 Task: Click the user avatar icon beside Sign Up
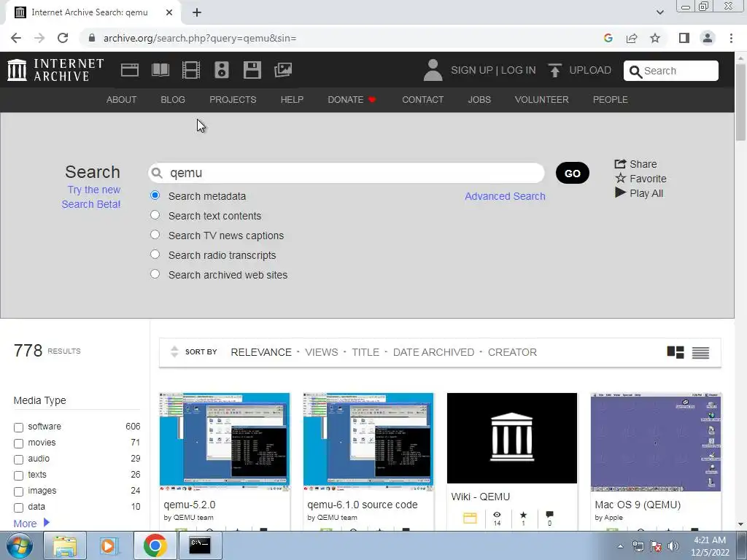click(x=433, y=70)
